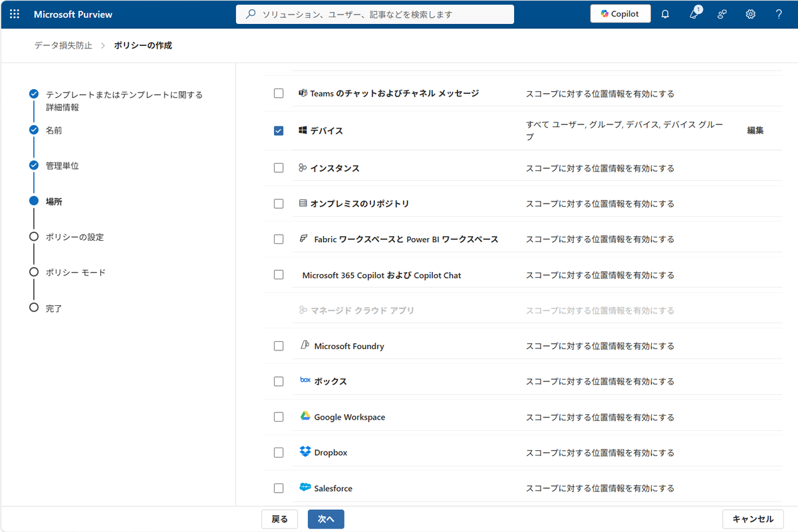Viewport: 798px width, 532px height.
Task: Click the ポリシーの作成 breadcrumb text
Action: click(x=143, y=45)
